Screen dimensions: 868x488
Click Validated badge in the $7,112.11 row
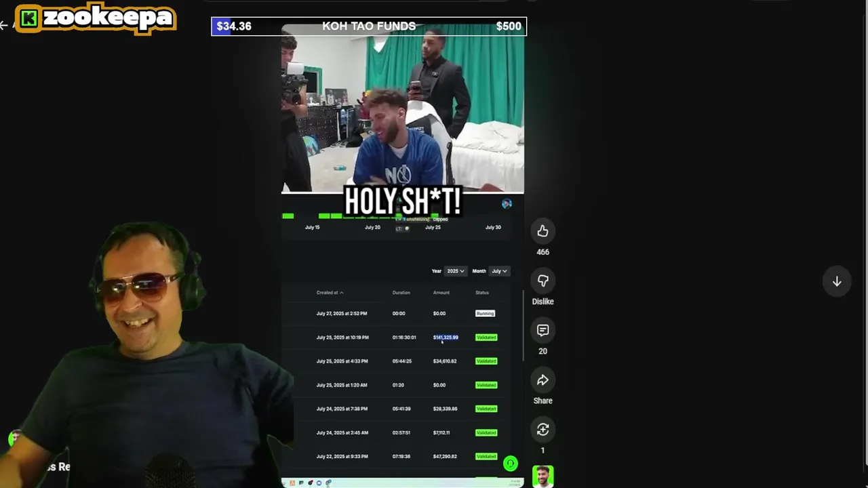pos(486,432)
